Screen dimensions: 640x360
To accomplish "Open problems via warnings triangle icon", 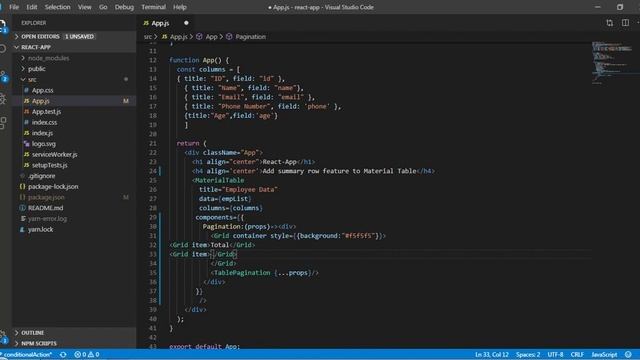I will click(91, 354).
